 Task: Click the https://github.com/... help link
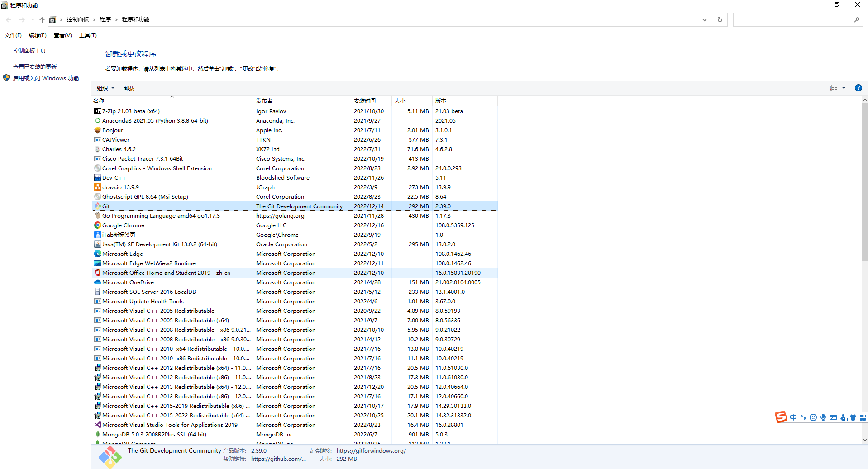point(278,459)
